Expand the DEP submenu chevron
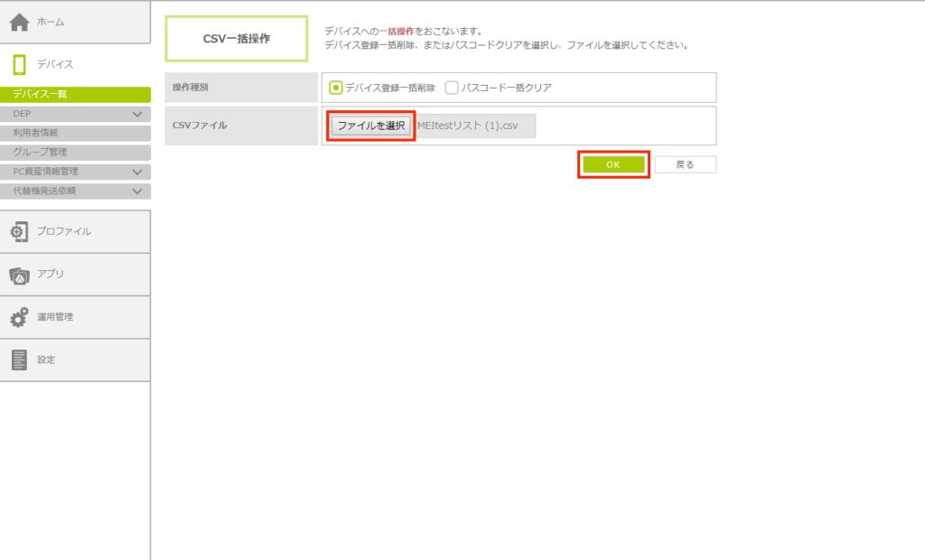The image size is (925, 560). (137, 115)
